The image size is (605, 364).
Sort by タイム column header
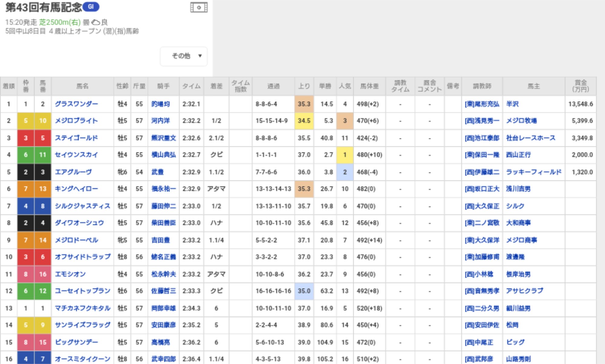(191, 86)
